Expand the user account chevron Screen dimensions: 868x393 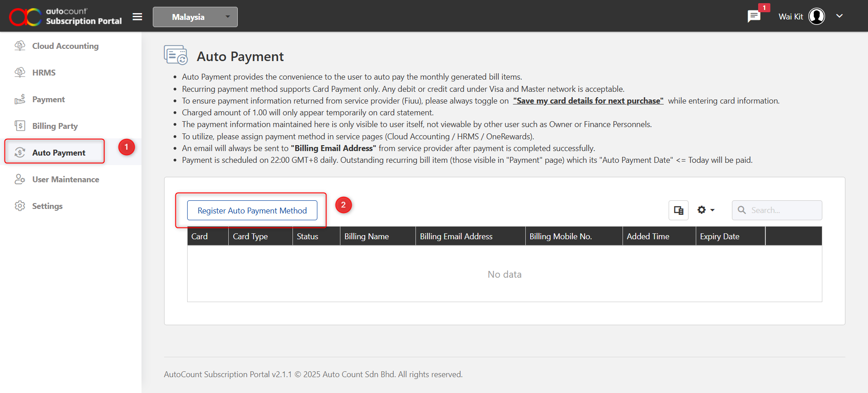pyautogui.click(x=840, y=16)
